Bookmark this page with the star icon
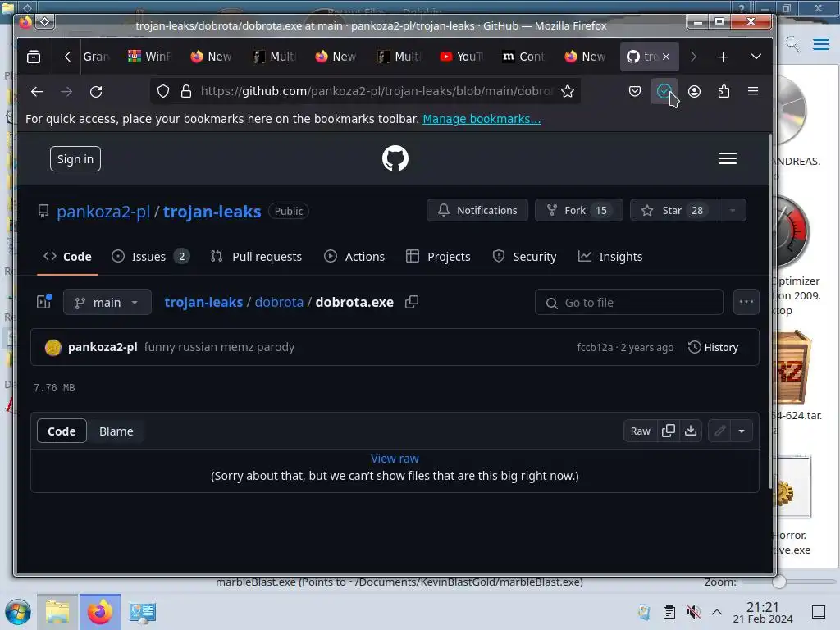Image resolution: width=840 pixels, height=630 pixels. 568,92
